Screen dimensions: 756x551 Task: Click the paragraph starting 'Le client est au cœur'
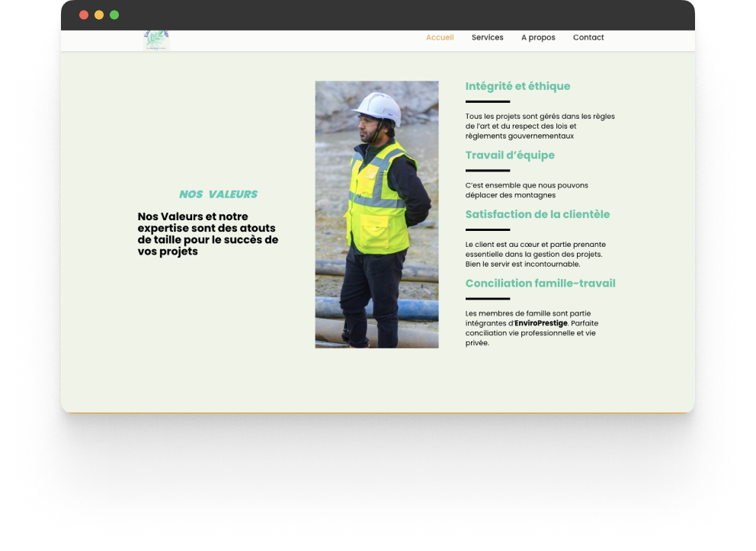pos(535,255)
